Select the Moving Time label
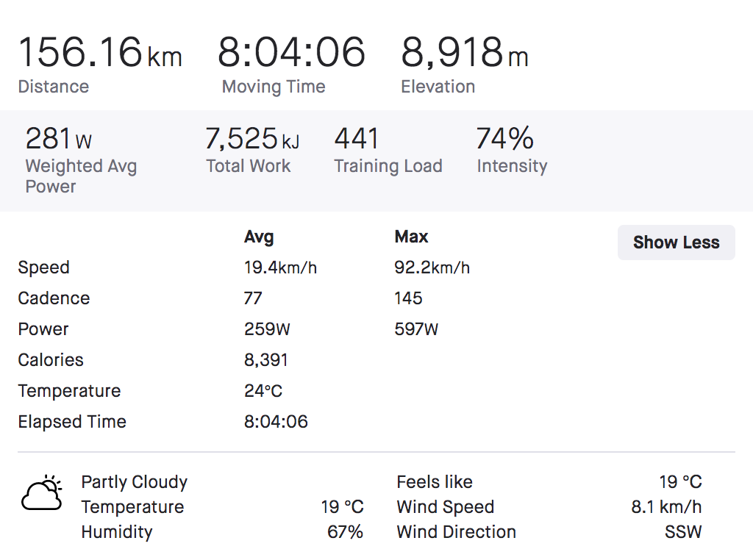This screenshot has height=560, width=753. pyautogui.click(x=274, y=87)
